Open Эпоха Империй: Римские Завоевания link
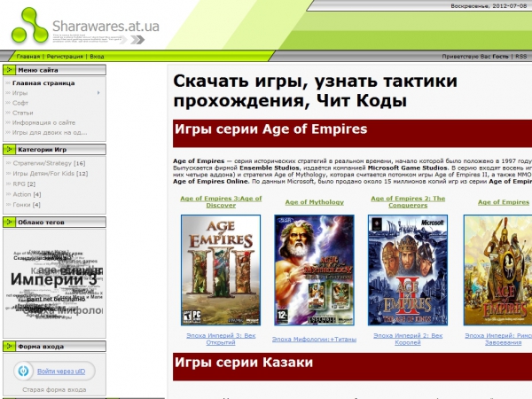Image resolution: width=532 pixels, height=399 pixels. pos(498,339)
